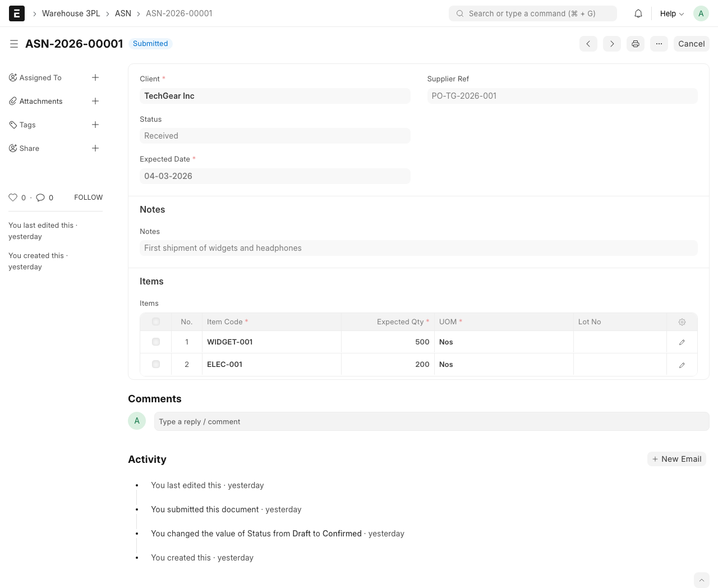This screenshot has height=588, width=718.
Task: Open Assigned To with the plus icon
Action: [95, 77]
